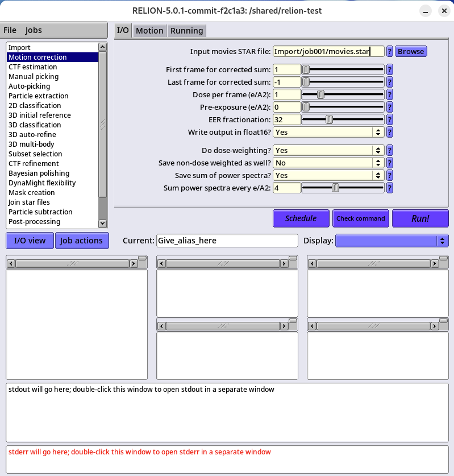Screen dimensions: 454x476
Task: Click the Pre-exposure slider
Action: [x=343, y=107]
